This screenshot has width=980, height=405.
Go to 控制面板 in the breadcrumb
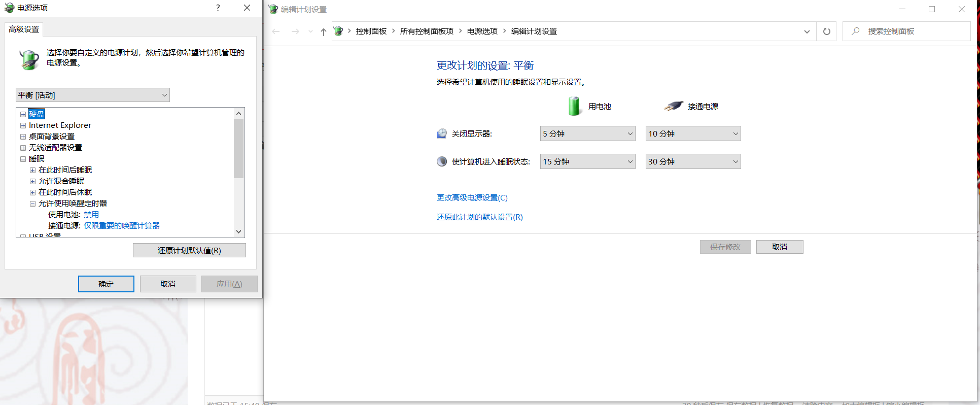coord(371,31)
